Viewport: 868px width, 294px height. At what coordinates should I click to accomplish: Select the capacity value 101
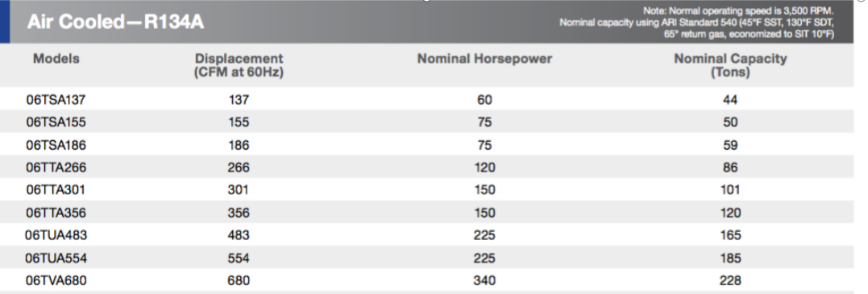(730, 190)
